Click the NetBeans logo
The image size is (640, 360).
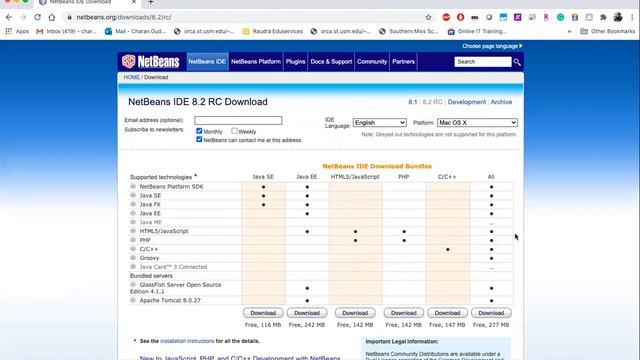coord(151,62)
